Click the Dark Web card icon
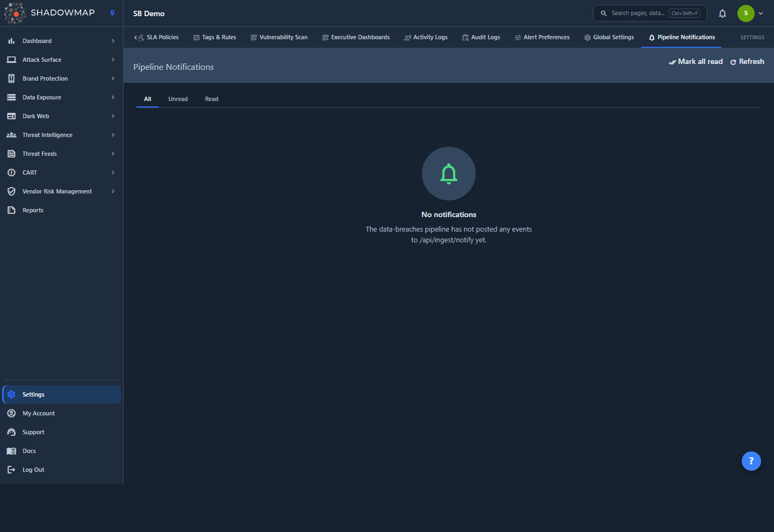Screen dimensions: 774x532 (11, 116)
